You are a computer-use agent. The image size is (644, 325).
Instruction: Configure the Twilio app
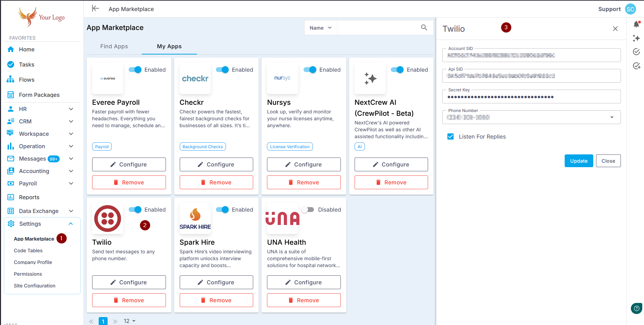[x=129, y=282]
